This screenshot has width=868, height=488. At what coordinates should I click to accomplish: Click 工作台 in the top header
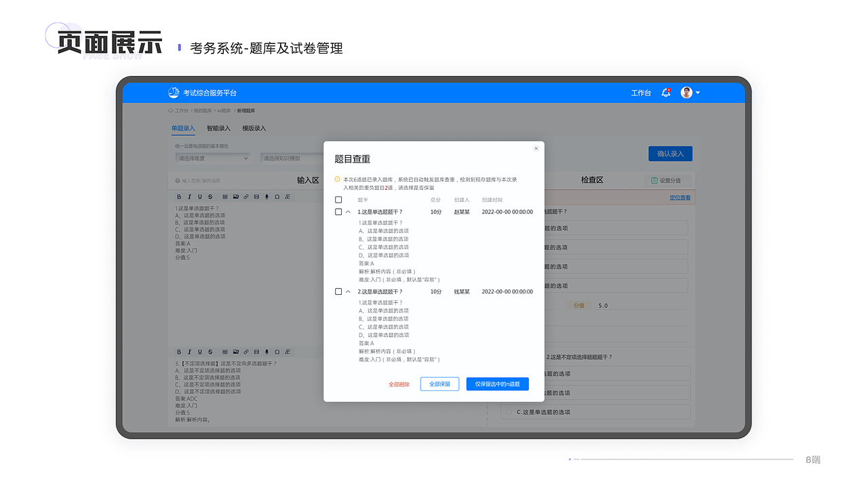tap(641, 93)
